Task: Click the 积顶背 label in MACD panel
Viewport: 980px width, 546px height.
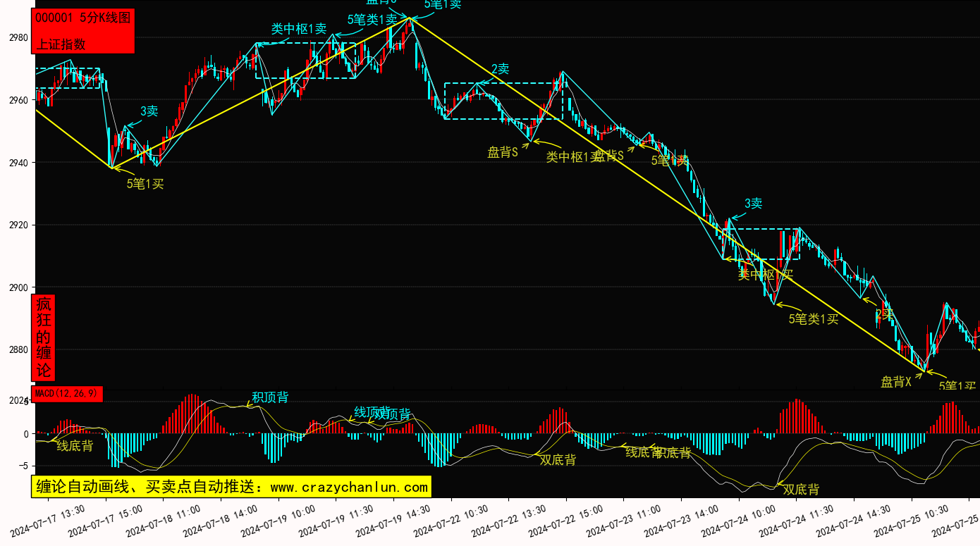Action: pyautogui.click(x=270, y=397)
